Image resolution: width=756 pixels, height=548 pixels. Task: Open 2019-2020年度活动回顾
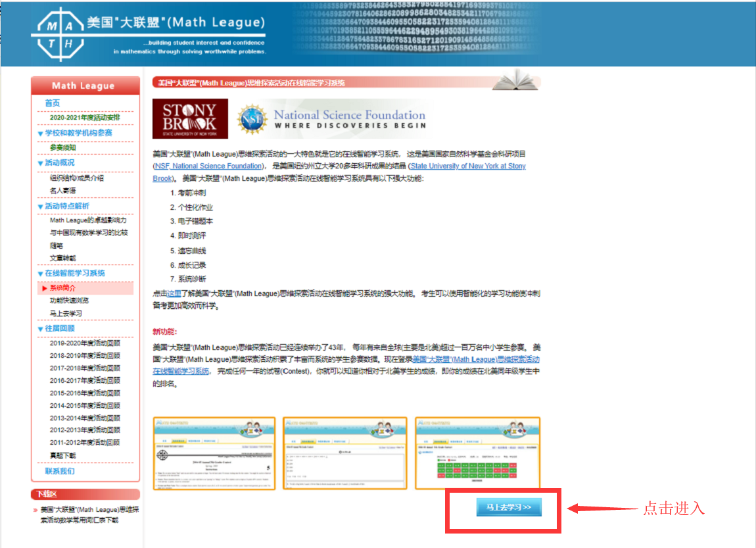tap(85, 343)
